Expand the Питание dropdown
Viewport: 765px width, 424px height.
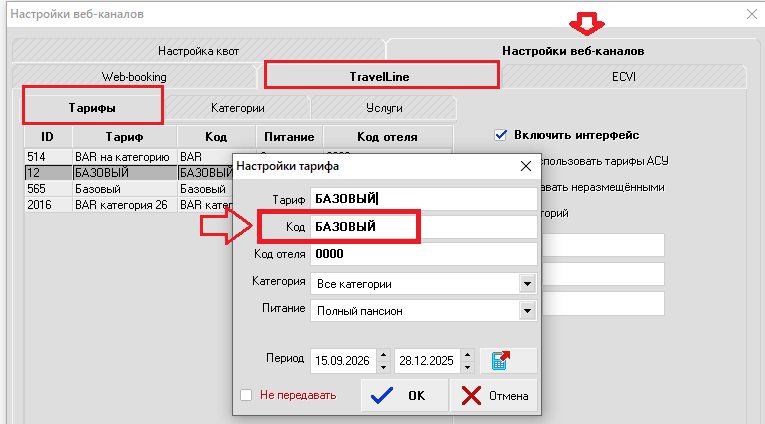tap(527, 310)
